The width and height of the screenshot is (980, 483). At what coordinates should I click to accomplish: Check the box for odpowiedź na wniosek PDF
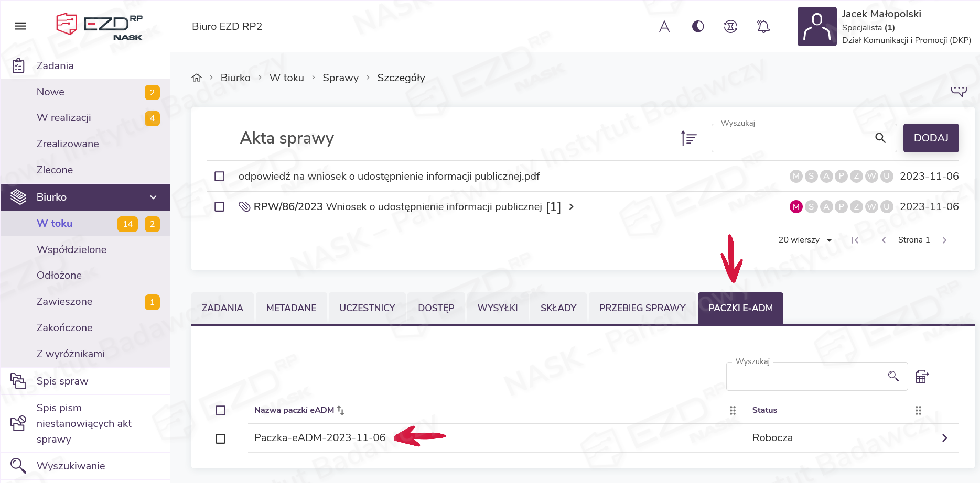click(220, 177)
